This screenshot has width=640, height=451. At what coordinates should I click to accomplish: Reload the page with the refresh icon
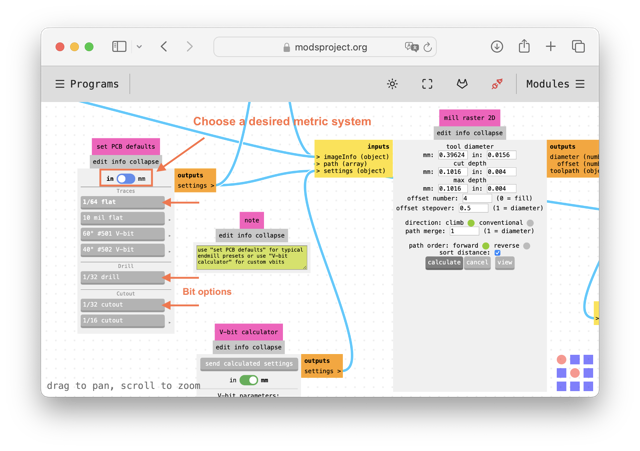point(427,47)
